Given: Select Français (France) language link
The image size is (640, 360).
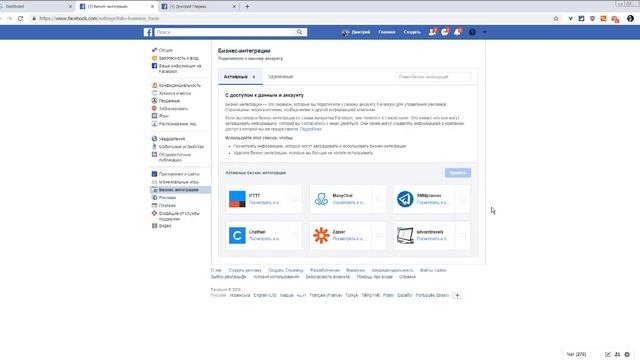Looking at the screenshot, I should [325, 295].
